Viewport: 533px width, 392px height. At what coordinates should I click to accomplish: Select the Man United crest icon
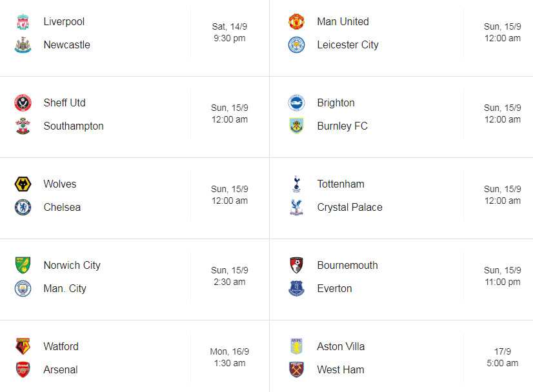296,21
